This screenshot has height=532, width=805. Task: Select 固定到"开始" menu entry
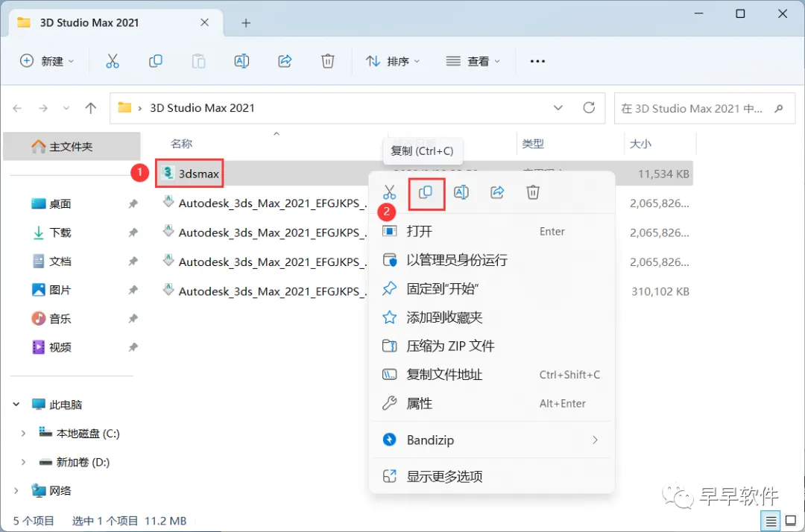click(x=492, y=289)
